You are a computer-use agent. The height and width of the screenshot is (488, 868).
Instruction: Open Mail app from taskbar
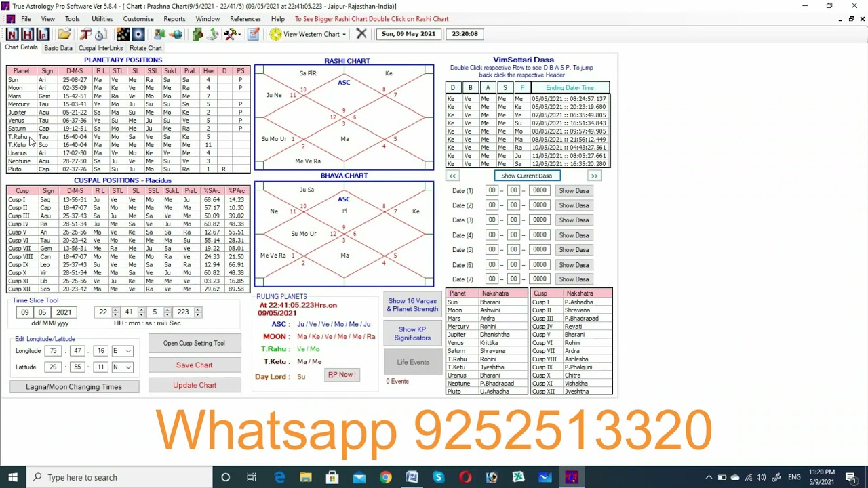[359, 477]
